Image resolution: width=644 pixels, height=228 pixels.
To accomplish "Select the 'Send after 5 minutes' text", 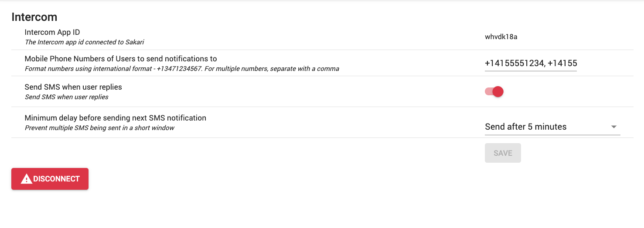I will point(526,127).
